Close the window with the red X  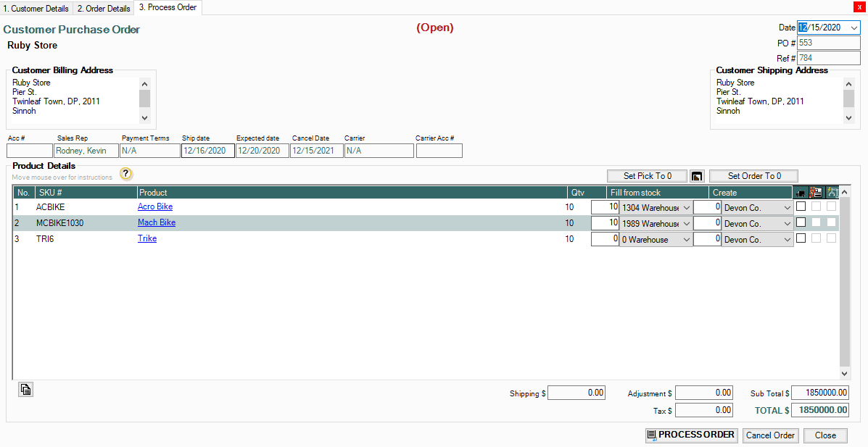860,7
